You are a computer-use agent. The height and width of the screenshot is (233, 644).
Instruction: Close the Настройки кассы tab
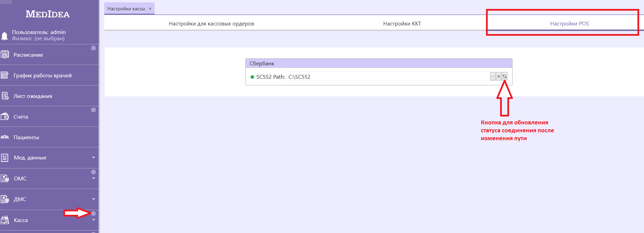(150, 9)
